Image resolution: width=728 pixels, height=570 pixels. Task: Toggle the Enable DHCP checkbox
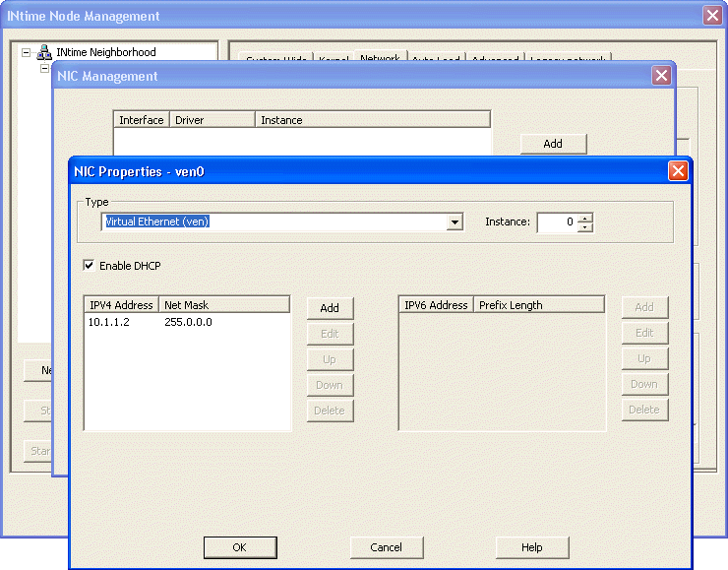90,266
